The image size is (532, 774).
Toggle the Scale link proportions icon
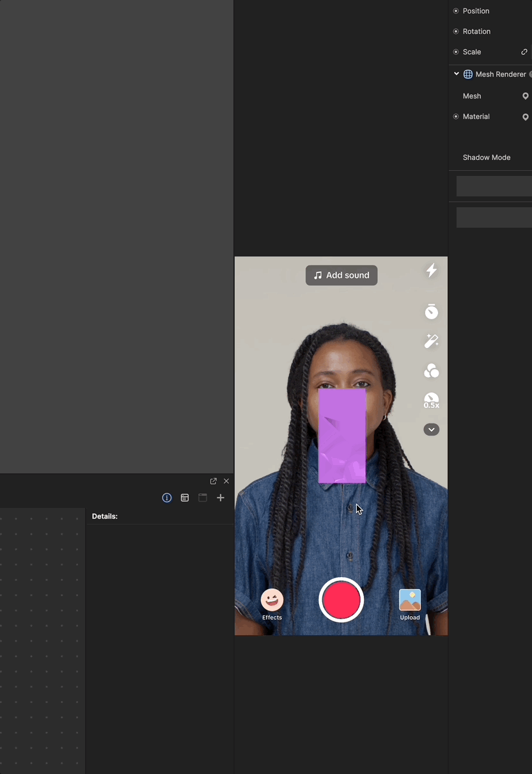[x=524, y=52]
